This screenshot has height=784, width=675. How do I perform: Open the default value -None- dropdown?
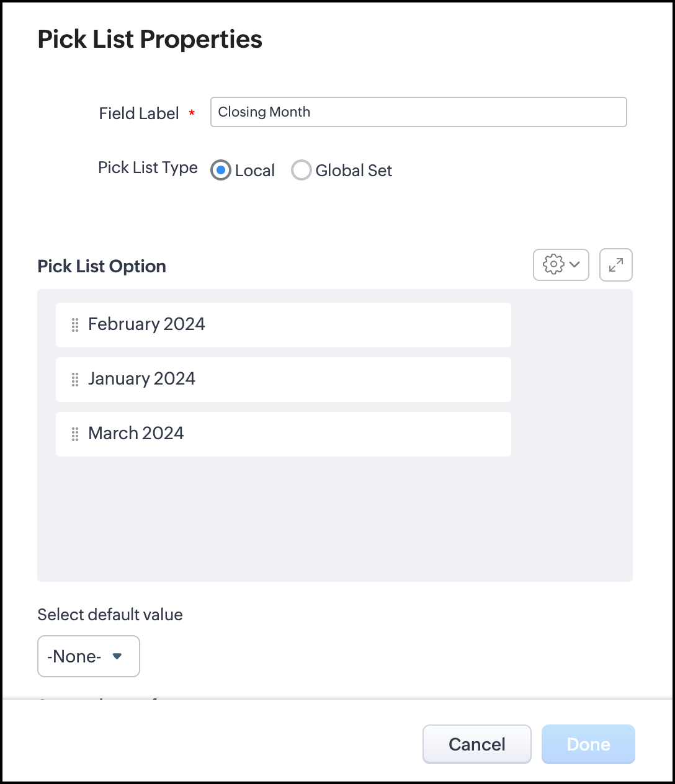(x=89, y=656)
